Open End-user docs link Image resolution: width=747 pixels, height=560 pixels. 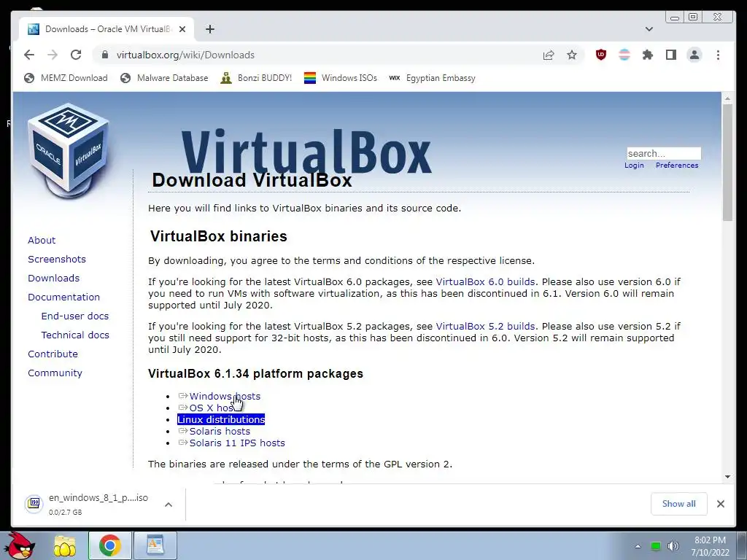coord(75,316)
